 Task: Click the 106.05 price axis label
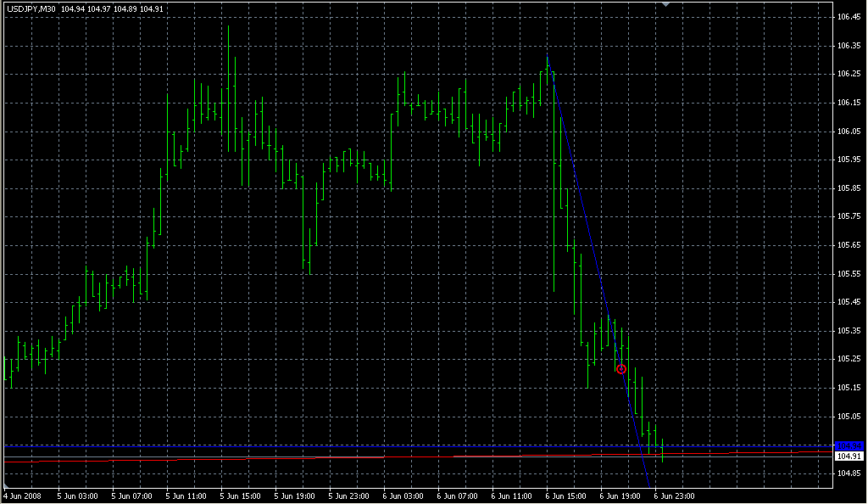tap(849, 132)
